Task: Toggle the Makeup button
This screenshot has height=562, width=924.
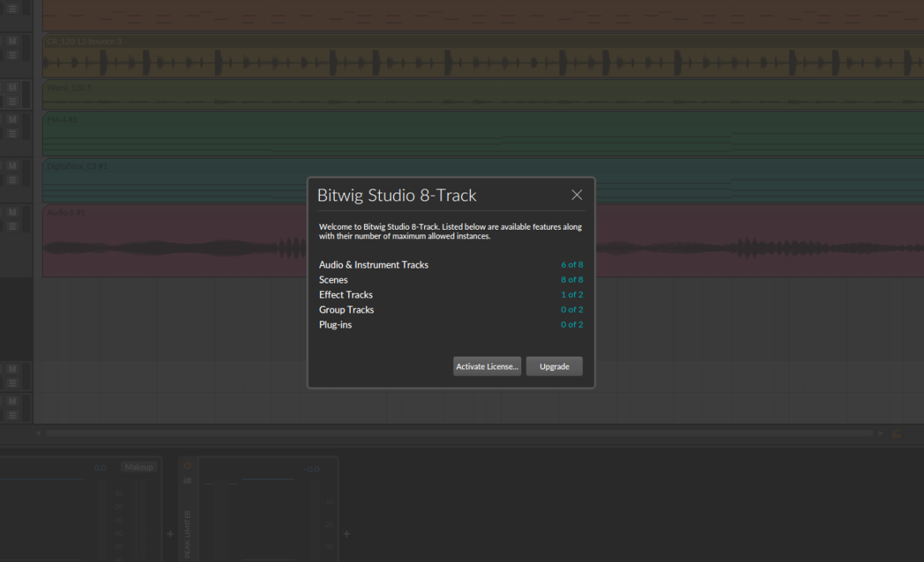Action: 138,467
